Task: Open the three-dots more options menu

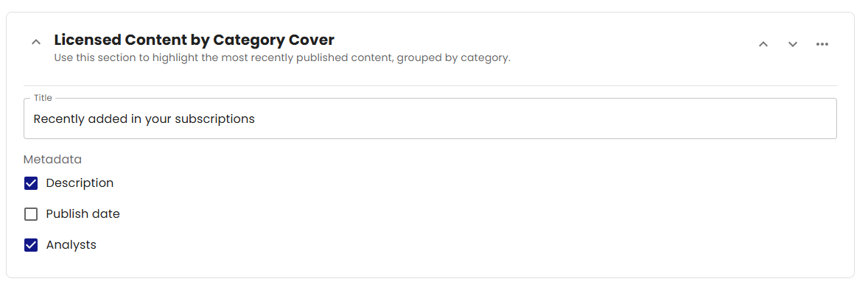Action: [822, 44]
